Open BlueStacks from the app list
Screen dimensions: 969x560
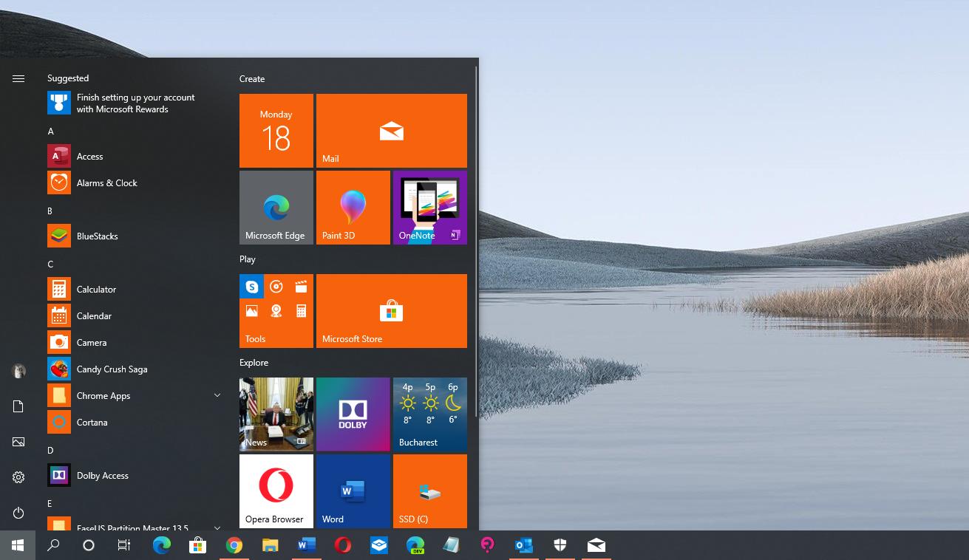(x=133, y=236)
